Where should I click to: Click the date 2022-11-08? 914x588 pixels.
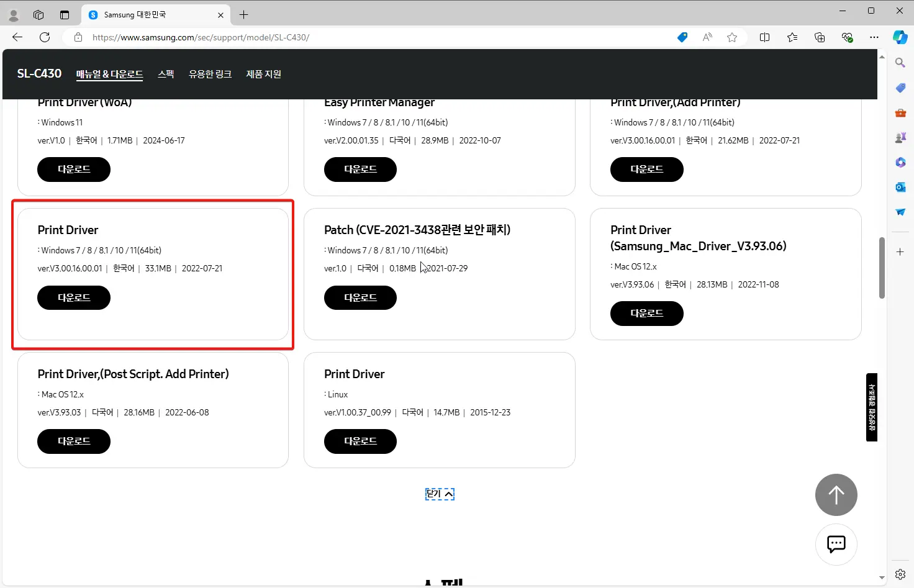[x=758, y=284]
